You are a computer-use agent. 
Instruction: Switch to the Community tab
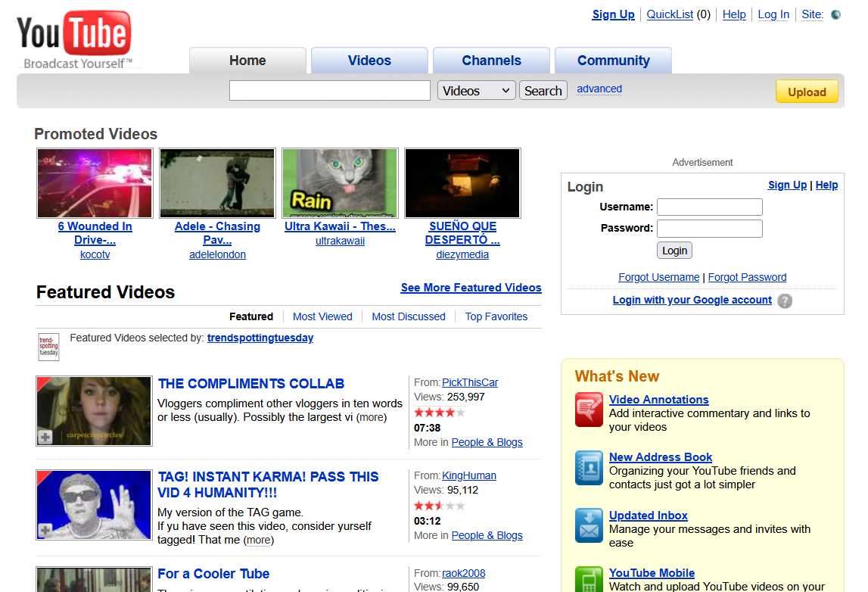614,61
